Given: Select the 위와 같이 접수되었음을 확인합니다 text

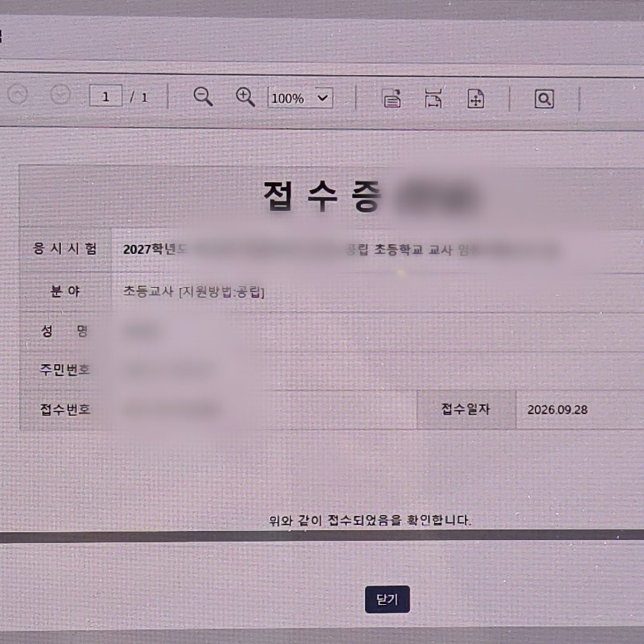Looking at the screenshot, I should tap(370, 520).
